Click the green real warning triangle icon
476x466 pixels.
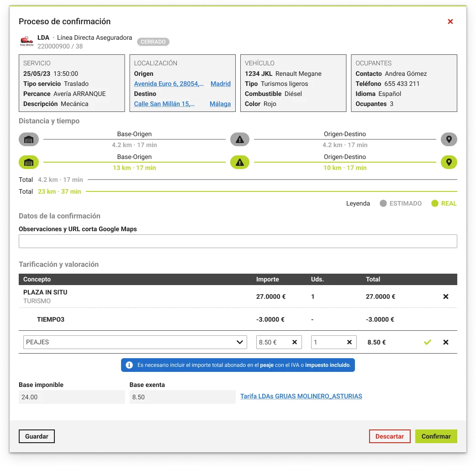click(240, 163)
